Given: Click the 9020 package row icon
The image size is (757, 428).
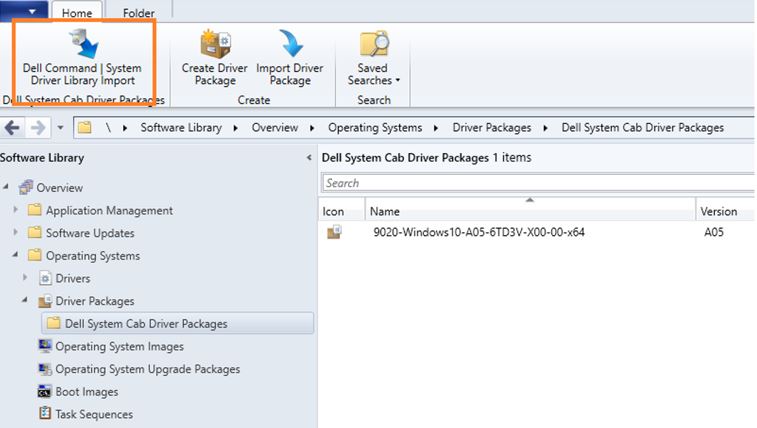Looking at the screenshot, I should pos(335,232).
